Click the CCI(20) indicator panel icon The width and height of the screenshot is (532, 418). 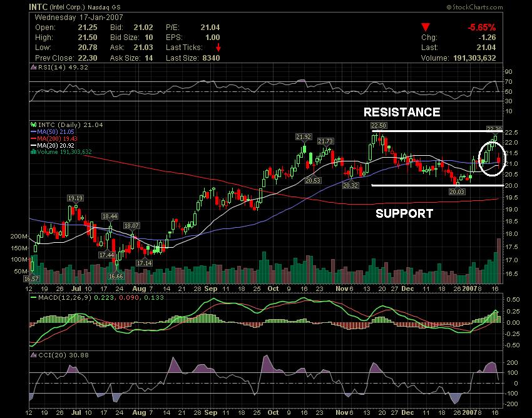point(34,355)
